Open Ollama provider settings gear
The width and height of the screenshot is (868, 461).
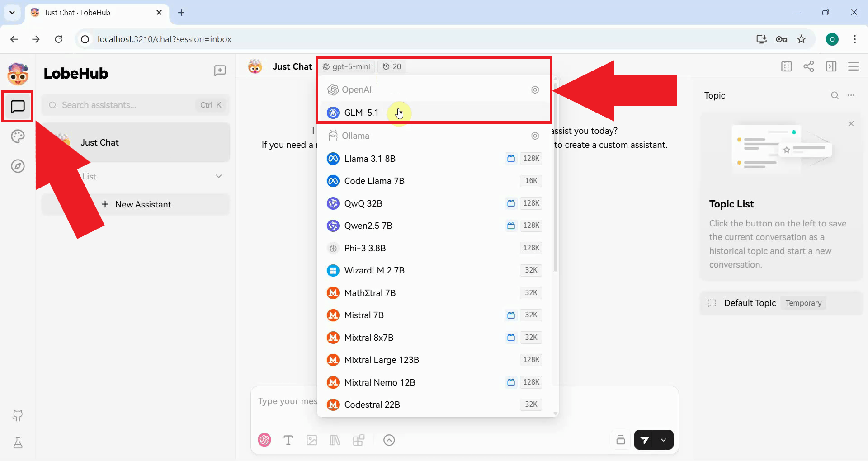pyautogui.click(x=535, y=136)
